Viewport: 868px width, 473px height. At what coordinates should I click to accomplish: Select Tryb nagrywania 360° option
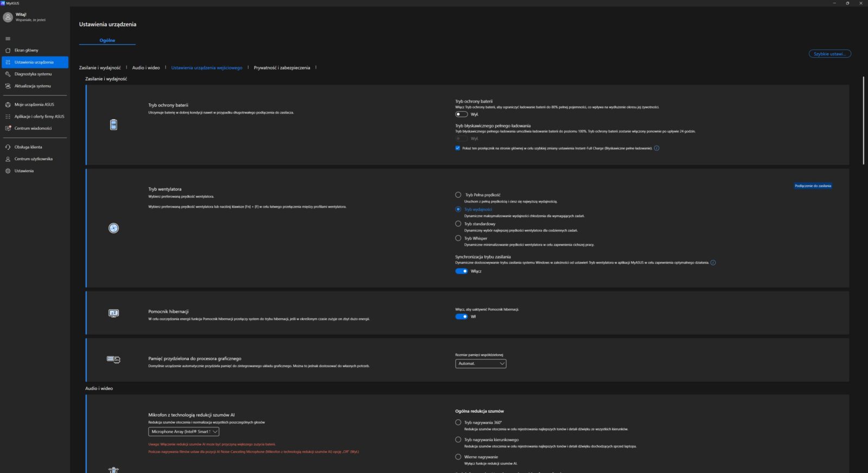pos(458,422)
